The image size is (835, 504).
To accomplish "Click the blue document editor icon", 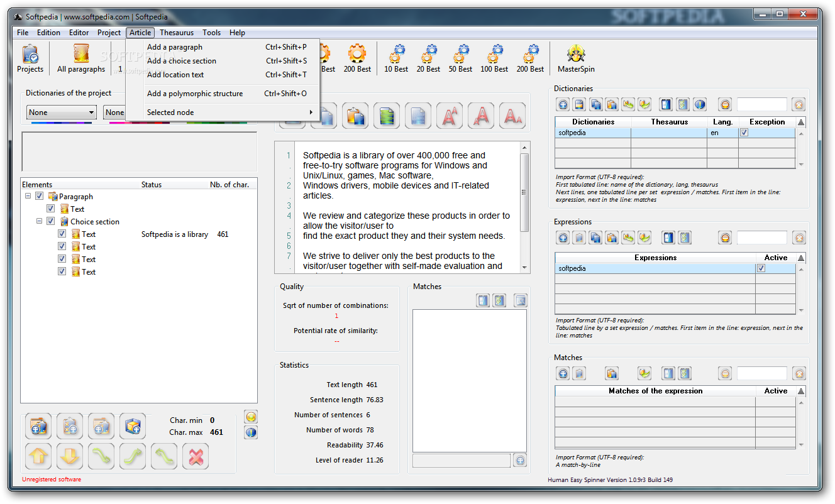I will coord(418,116).
